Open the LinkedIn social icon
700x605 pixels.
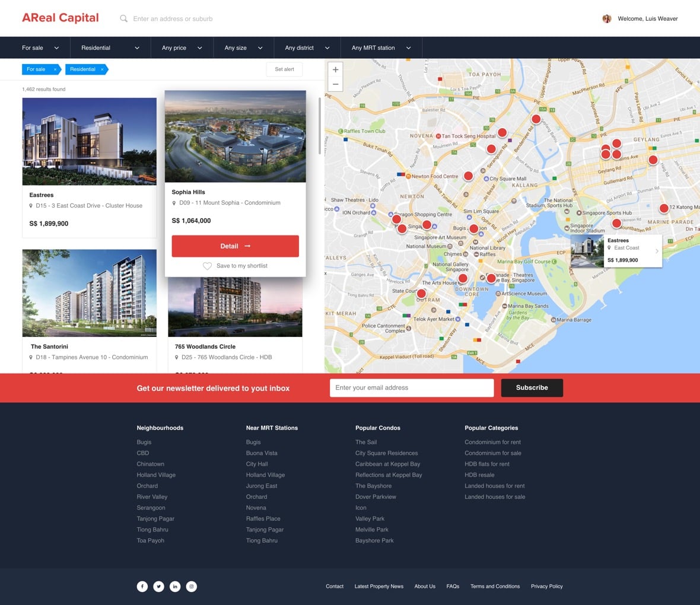tap(175, 586)
